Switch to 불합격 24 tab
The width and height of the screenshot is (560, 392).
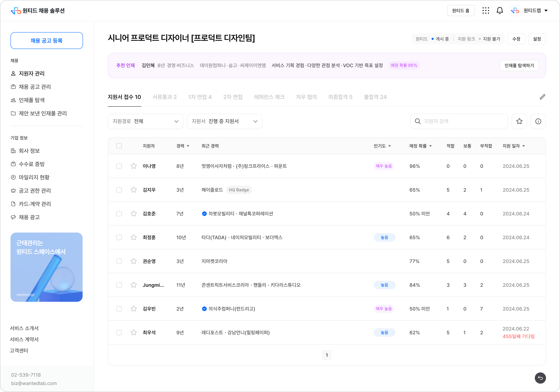pyautogui.click(x=375, y=97)
